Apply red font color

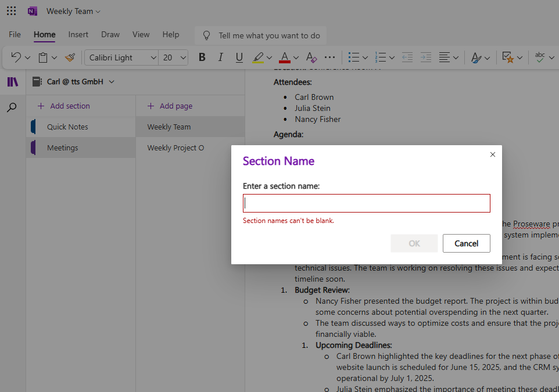285,57
